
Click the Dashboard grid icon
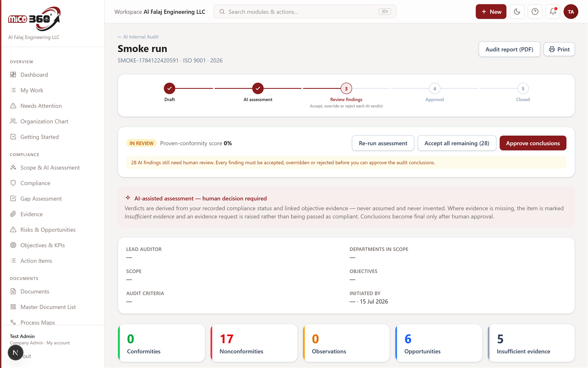click(13, 75)
